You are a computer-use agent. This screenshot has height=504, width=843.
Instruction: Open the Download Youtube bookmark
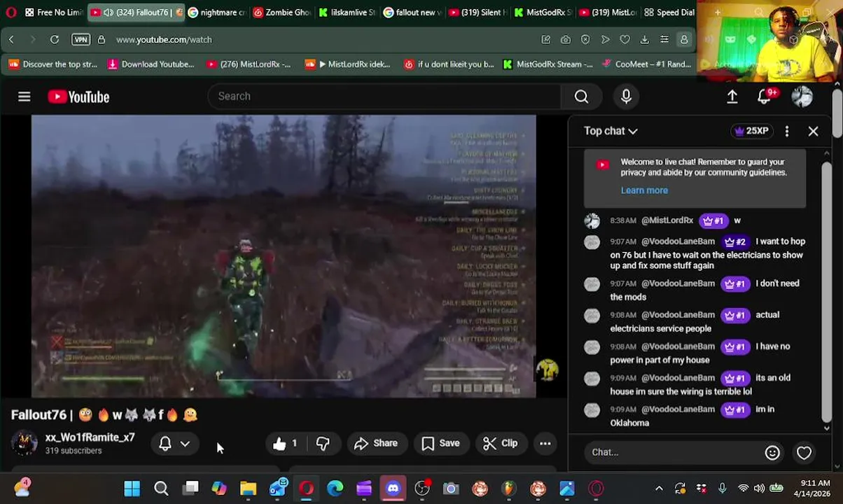(x=151, y=64)
